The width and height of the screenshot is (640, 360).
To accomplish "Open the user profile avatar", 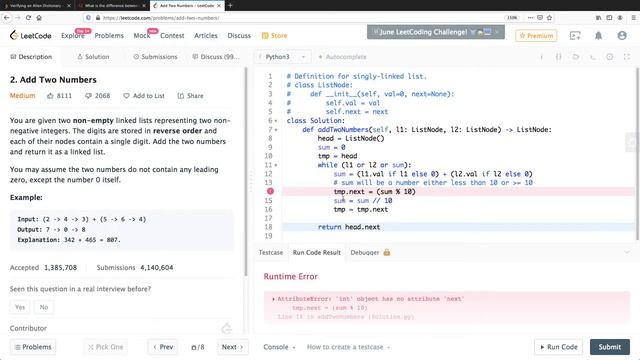I will tap(622, 36).
